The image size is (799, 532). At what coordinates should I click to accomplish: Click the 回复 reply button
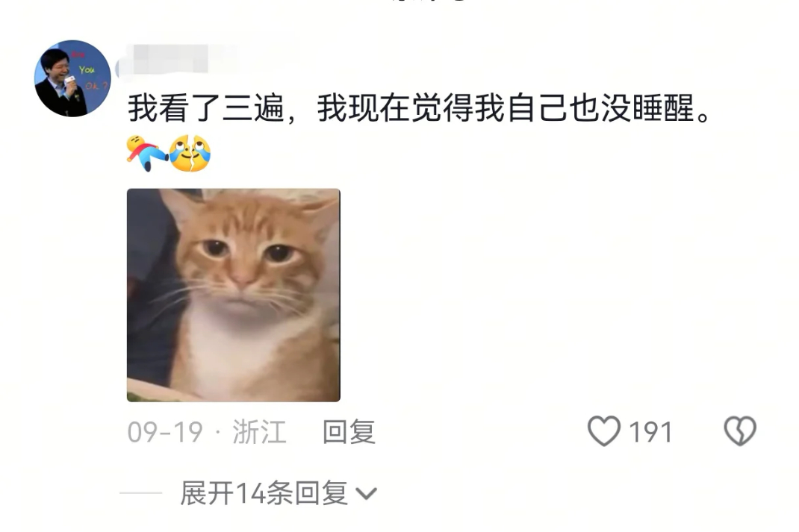click(349, 432)
